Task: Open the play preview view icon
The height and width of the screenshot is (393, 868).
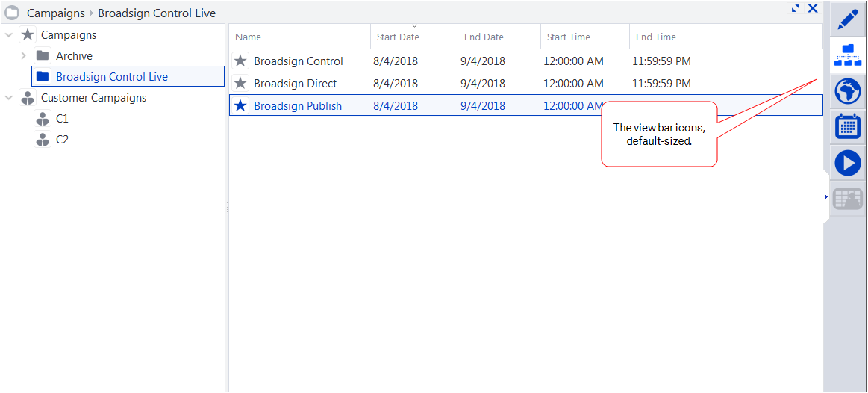Action: [x=848, y=164]
